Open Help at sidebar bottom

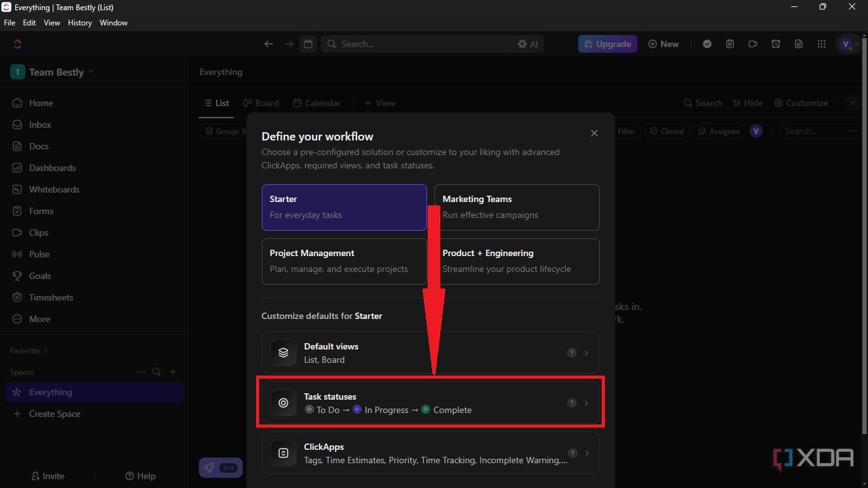pyautogui.click(x=140, y=476)
